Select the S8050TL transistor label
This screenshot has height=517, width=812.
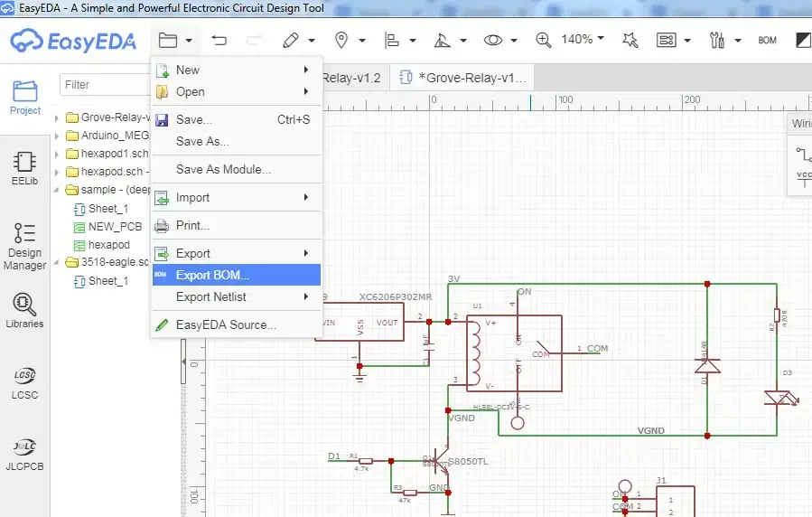[x=468, y=462]
